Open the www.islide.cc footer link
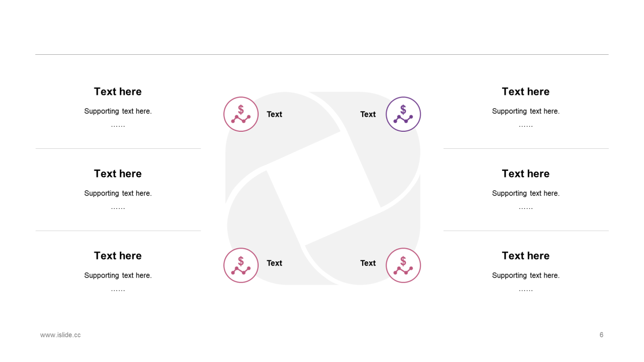The width and height of the screenshot is (644, 362). click(60, 335)
